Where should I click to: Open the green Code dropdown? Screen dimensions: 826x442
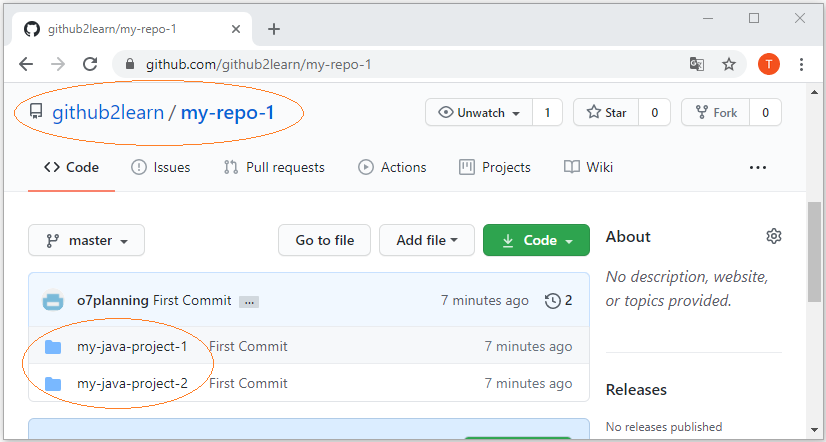tap(536, 240)
